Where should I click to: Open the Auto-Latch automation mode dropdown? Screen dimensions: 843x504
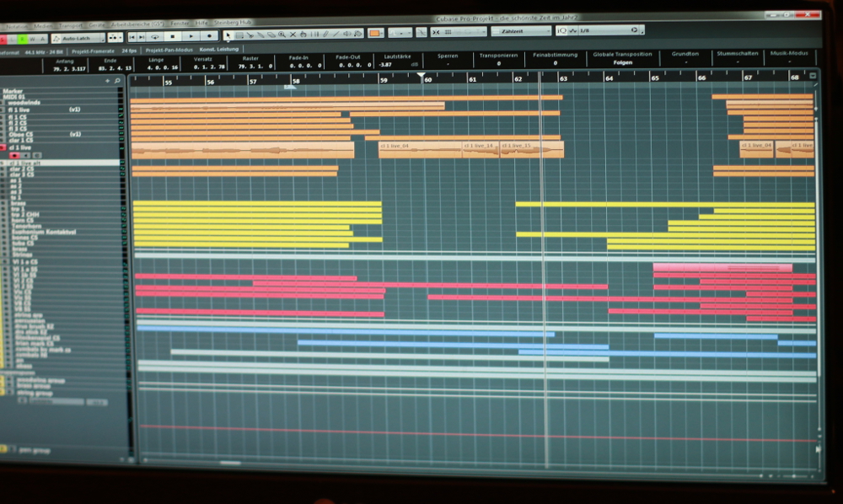coord(78,38)
